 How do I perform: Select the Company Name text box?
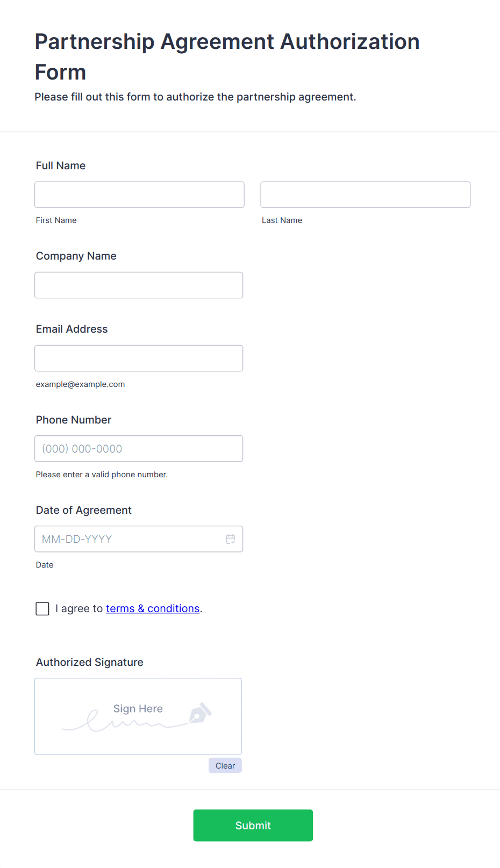coord(139,285)
